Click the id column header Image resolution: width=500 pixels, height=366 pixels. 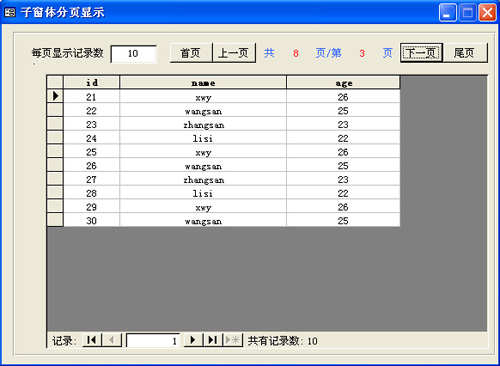click(x=91, y=82)
